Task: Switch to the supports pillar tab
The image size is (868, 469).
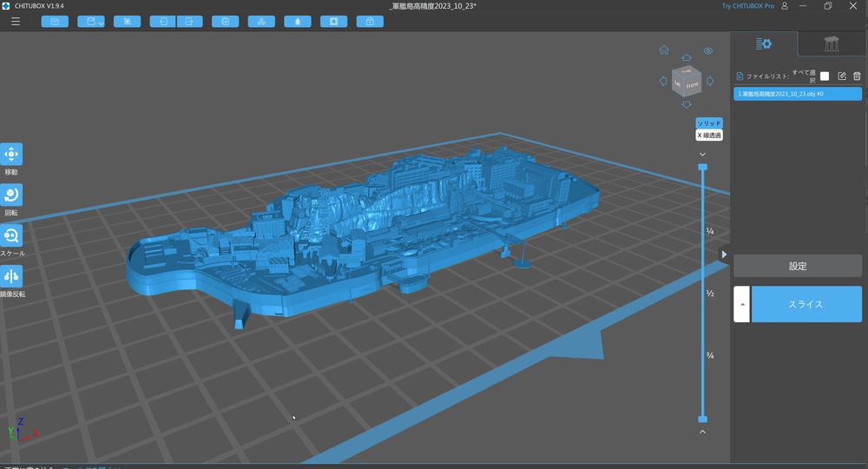Action: point(832,44)
